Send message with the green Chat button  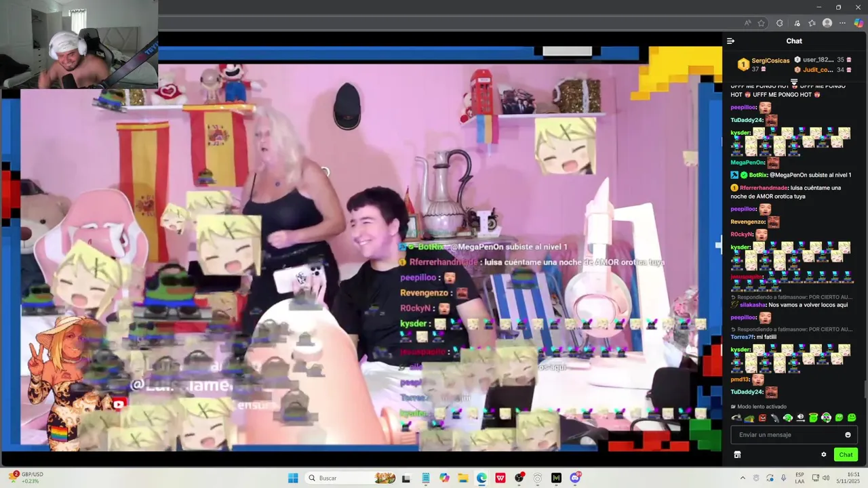pyautogui.click(x=846, y=455)
